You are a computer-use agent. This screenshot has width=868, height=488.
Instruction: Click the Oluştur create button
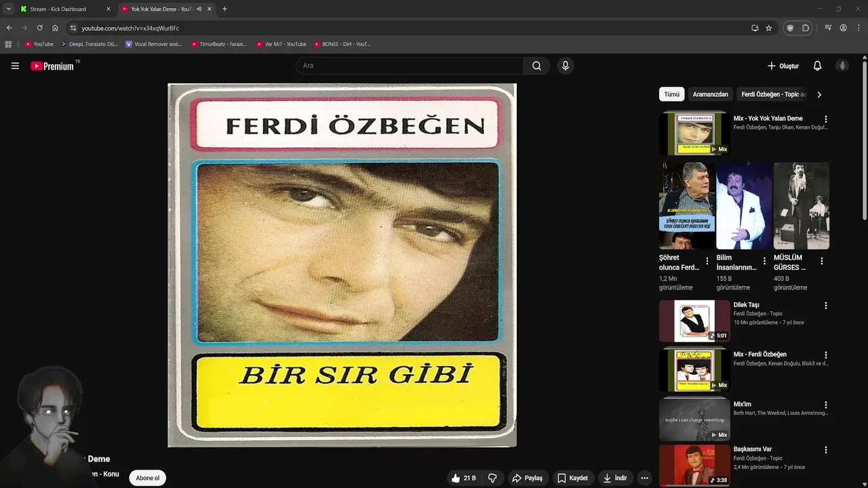point(783,66)
